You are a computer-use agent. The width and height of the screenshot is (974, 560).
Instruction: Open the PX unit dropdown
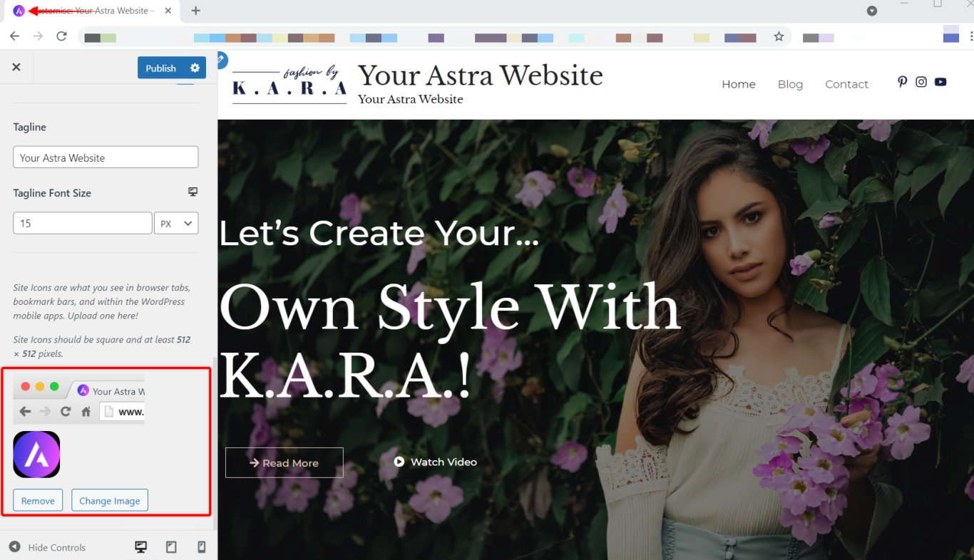pyautogui.click(x=176, y=223)
